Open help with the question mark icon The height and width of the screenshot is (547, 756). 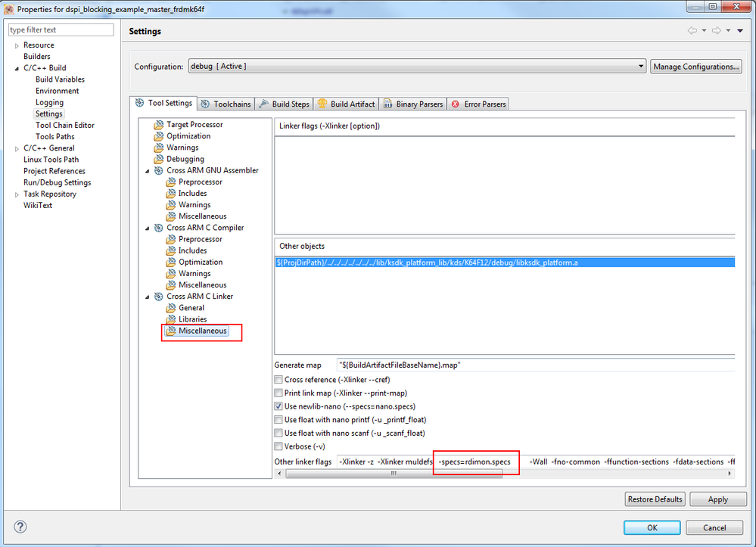pyautogui.click(x=20, y=527)
